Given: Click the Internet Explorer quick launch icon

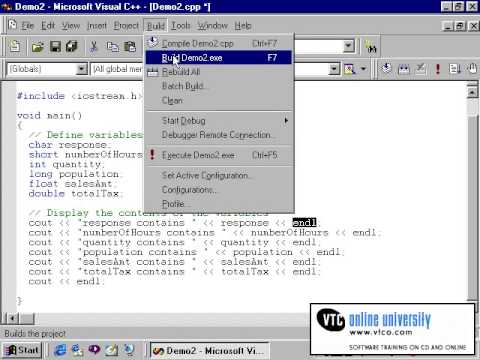Looking at the screenshot, I should click(60, 350).
